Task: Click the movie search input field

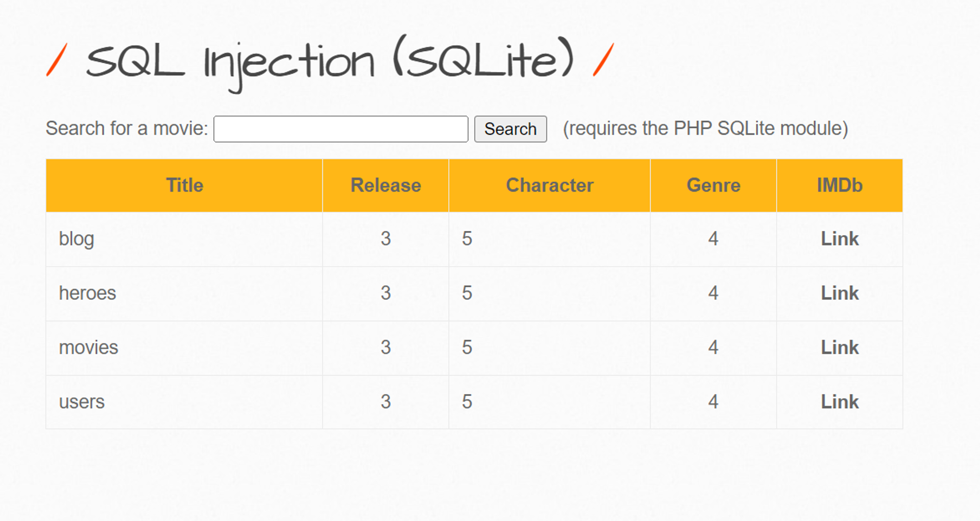Action: point(341,129)
